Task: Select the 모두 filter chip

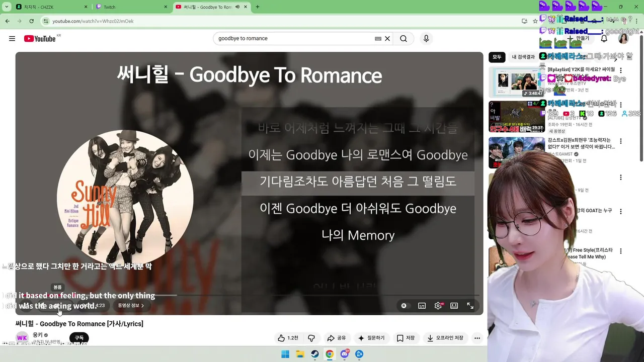Action: click(497, 57)
